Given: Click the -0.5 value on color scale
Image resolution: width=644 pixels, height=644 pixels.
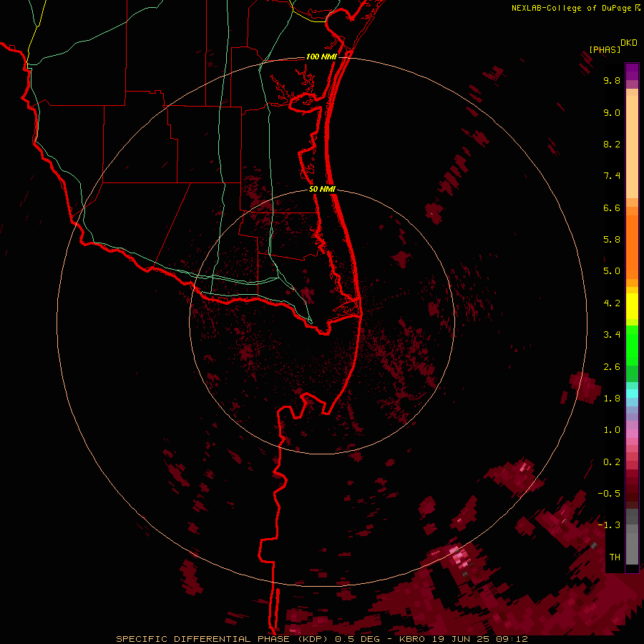Looking at the screenshot, I should 609,494.
